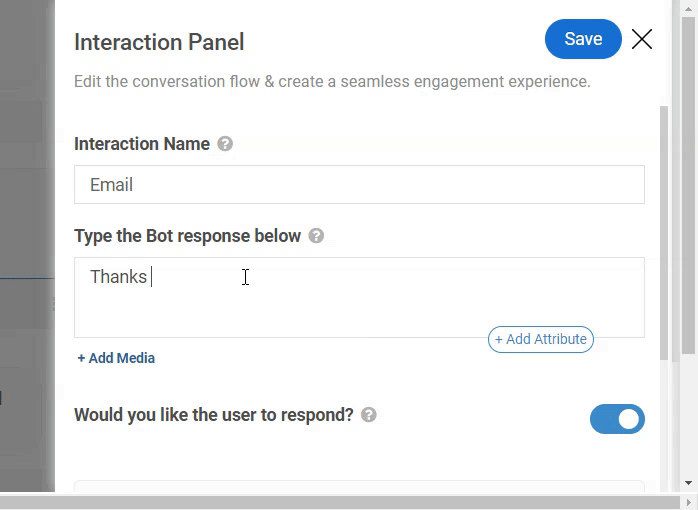Click the scroll-up arrow on page scrollbar
The image size is (698, 510).
point(688,8)
